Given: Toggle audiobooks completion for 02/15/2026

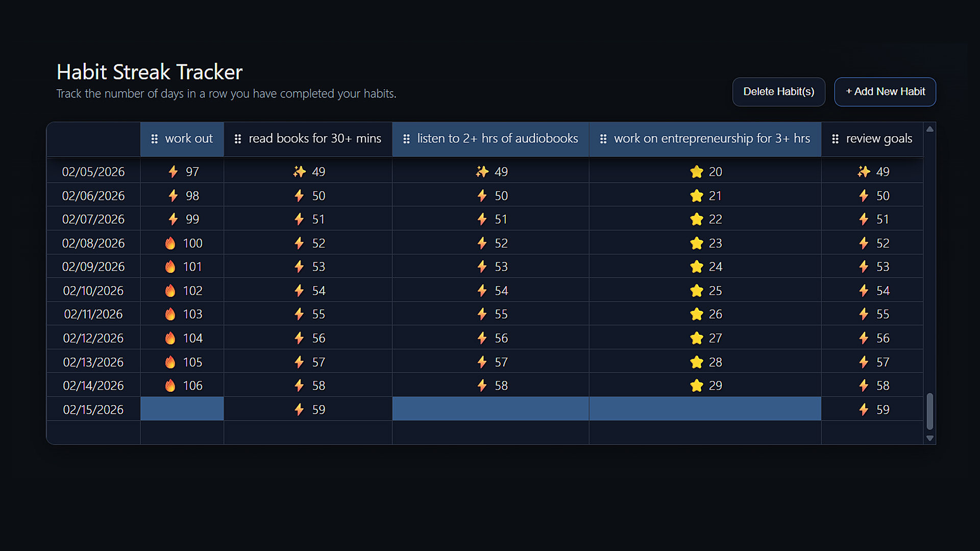Looking at the screenshot, I should point(491,409).
